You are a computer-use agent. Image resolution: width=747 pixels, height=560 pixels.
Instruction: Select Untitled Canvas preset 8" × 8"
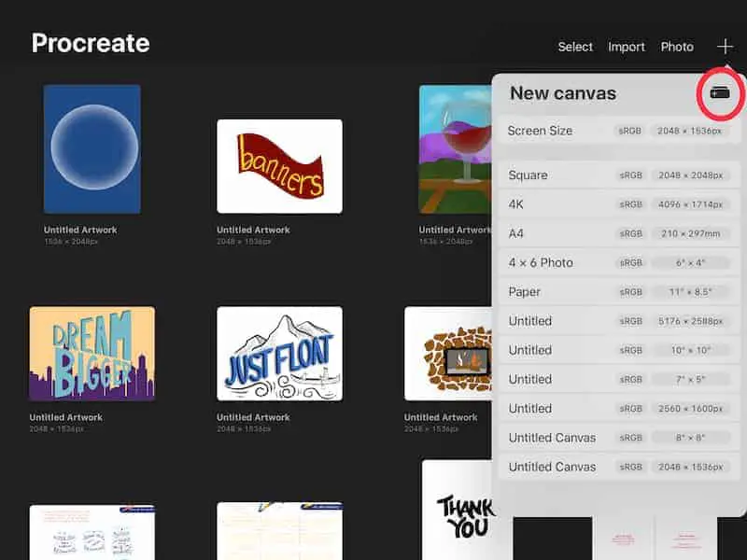tap(619, 438)
